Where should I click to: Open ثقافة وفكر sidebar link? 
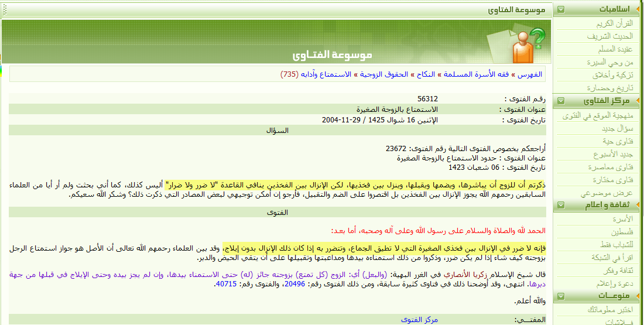618,271
